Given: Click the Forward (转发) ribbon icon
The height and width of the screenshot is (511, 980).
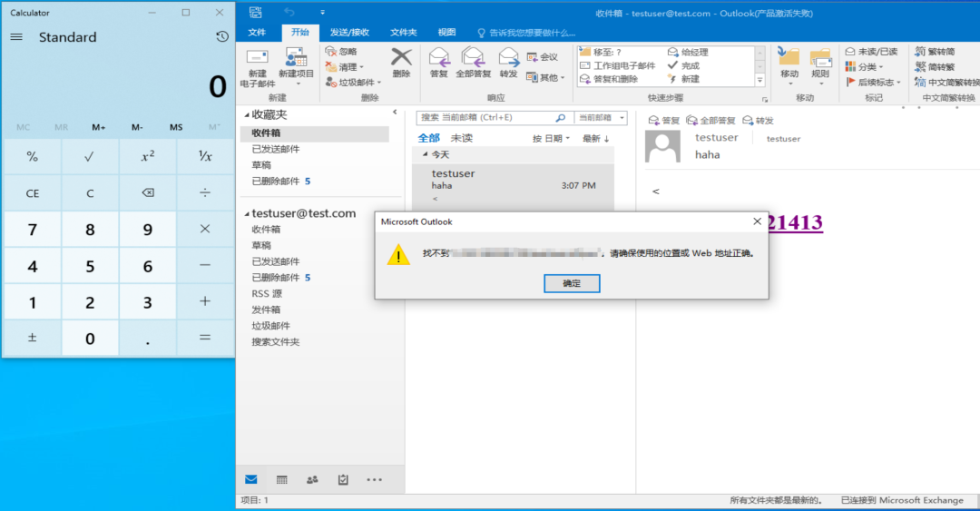Looking at the screenshot, I should point(508,61).
